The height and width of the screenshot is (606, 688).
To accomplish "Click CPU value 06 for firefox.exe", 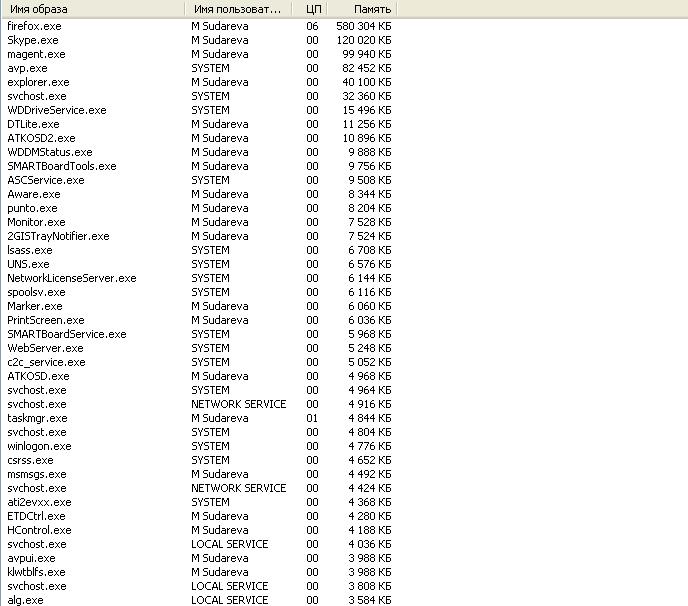I will (x=312, y=26).
